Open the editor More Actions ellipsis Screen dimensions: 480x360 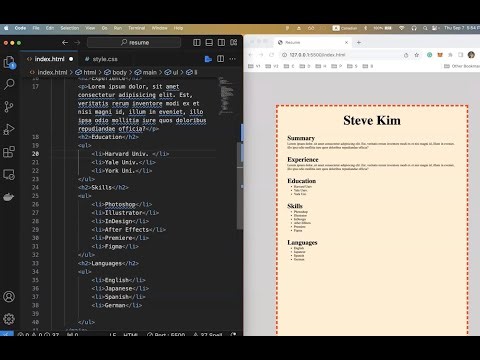tap(233, 59)
